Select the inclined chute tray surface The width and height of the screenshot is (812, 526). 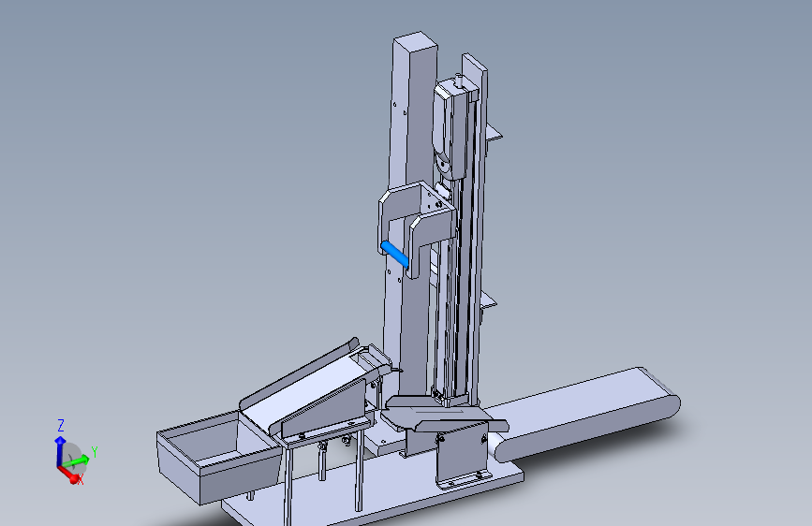tap(305, 391)
